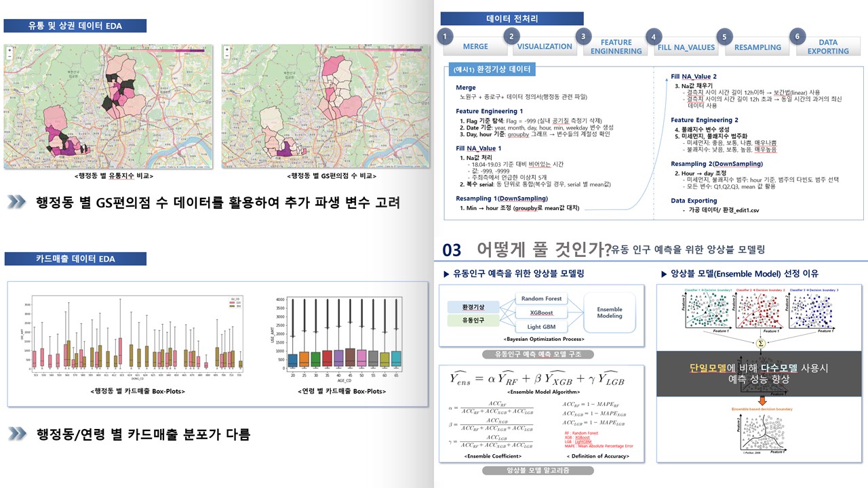Click the step 3 number circle

[x=583, y=36]
